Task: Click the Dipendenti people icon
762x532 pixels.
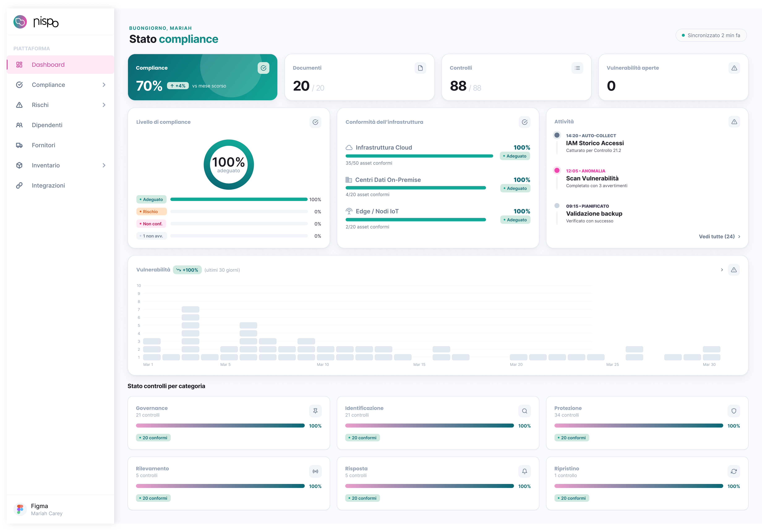Action: point(19,125)
